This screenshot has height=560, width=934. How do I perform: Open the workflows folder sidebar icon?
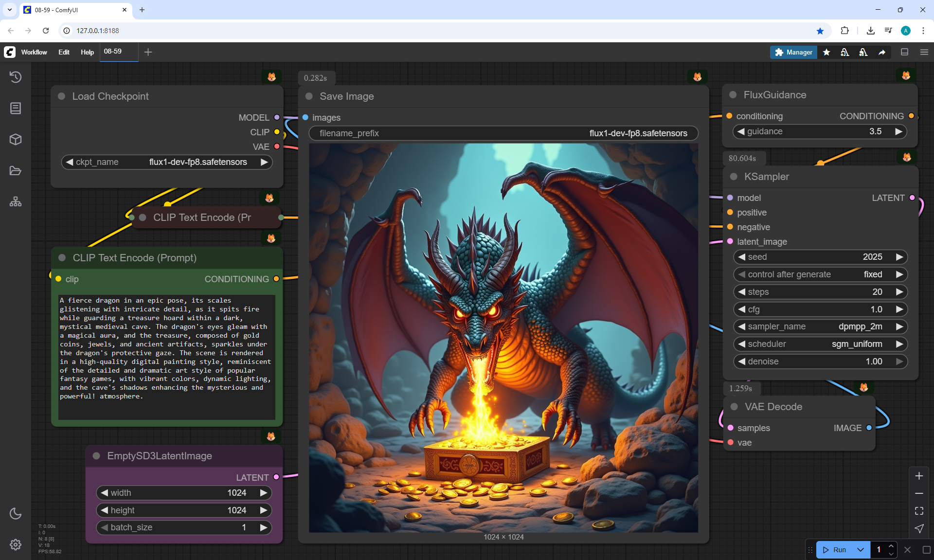(16, 171)
